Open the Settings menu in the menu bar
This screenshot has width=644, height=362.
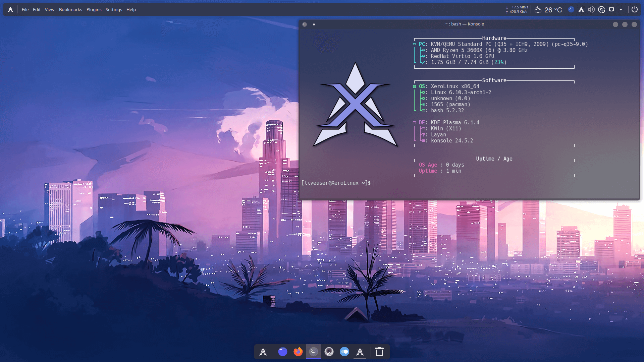tap(114, 9)
